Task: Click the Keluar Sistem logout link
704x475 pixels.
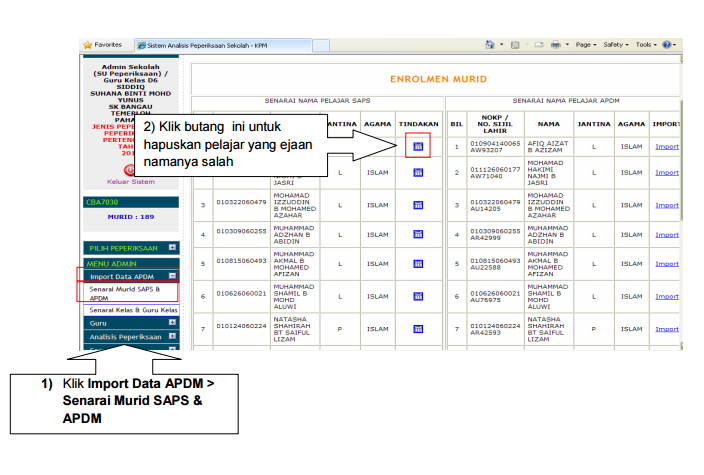Action: pyautogui.click(x=131, y=182)
